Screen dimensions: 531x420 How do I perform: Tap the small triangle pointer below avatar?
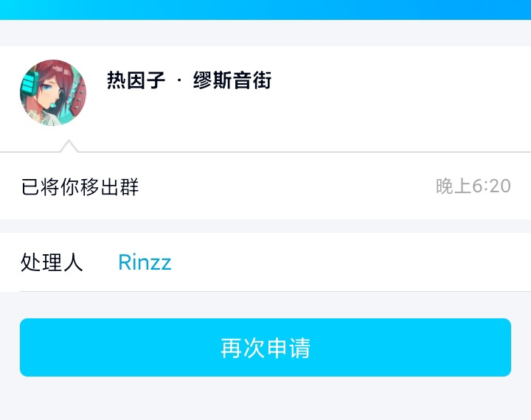(69, 146)
